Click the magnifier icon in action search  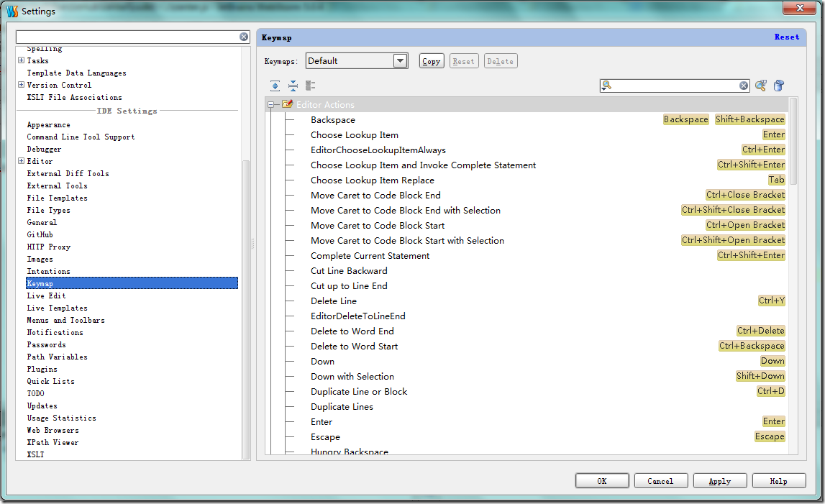pyautogui.click(x=606, y=86)
